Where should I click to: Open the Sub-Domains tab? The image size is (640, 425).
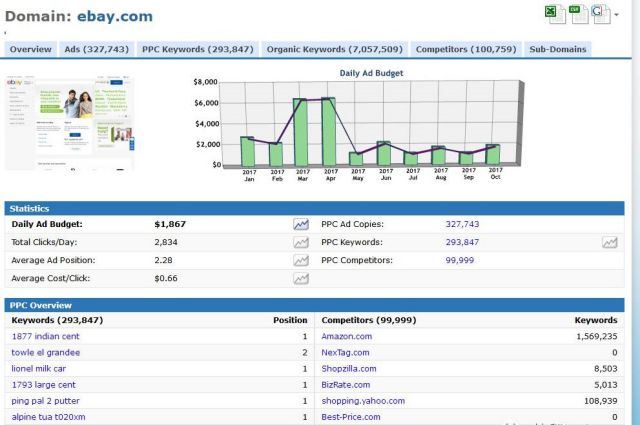tap(558, 49)
